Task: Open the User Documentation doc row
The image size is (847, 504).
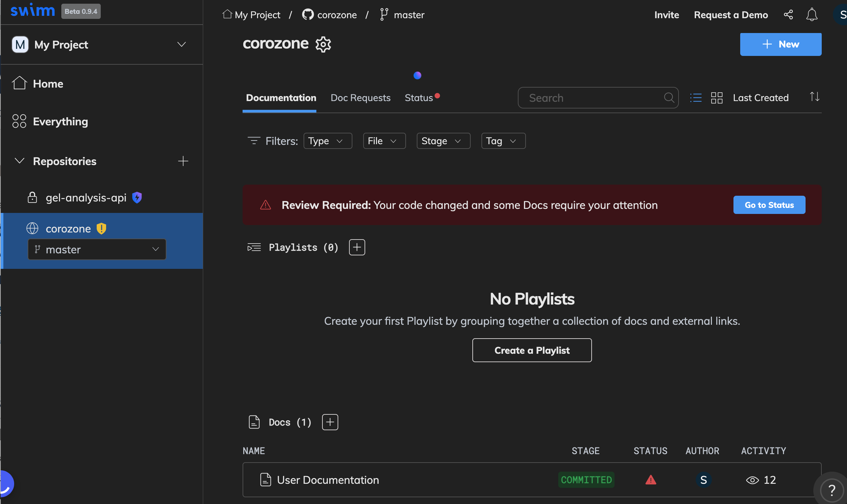Action: 532,480
